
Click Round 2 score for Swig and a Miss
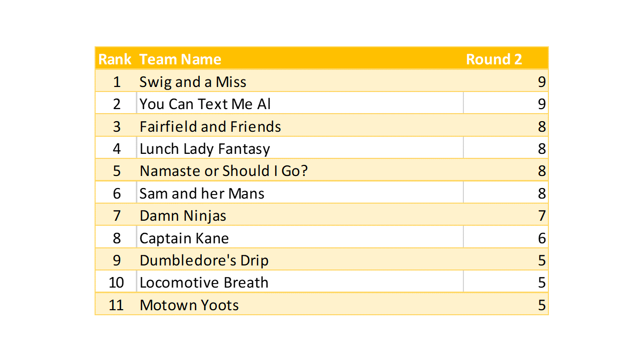(541, 82)
